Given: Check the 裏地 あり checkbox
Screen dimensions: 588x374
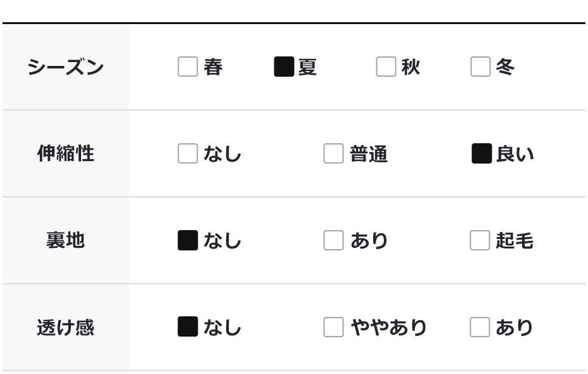Looking at the screenshot, I should (x=333, y=240).
